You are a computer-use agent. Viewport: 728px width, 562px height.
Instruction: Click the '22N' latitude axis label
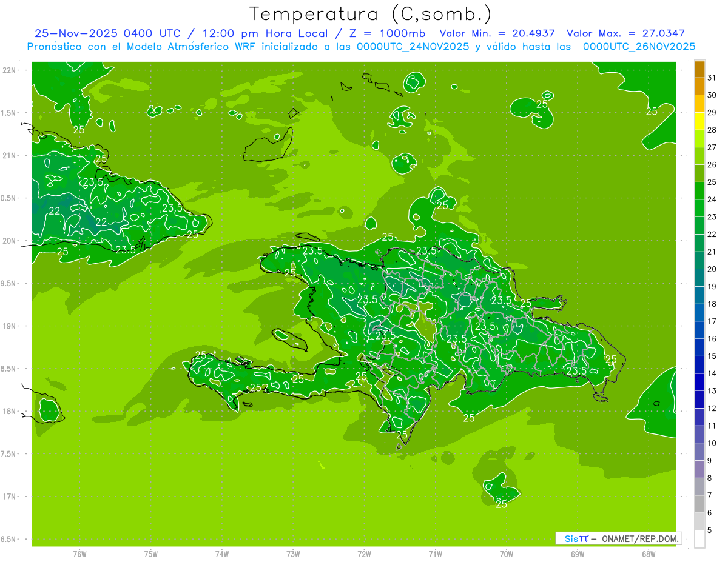[x=9, y=70]
